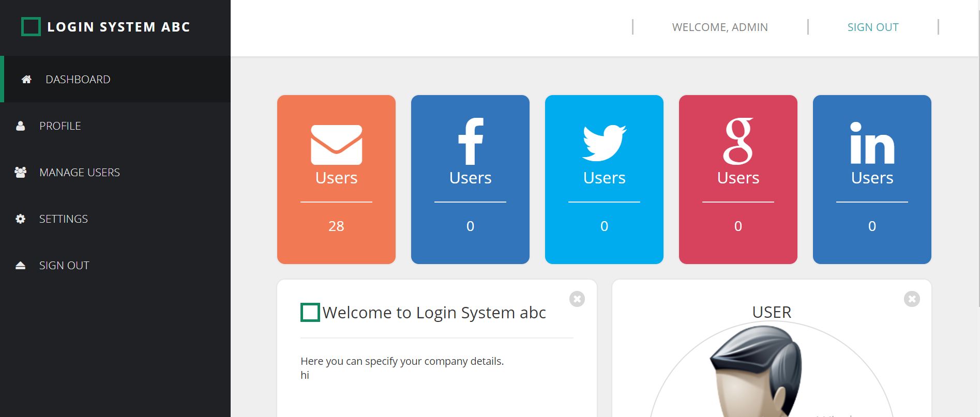Click the Users label on email card

[336, 178]
